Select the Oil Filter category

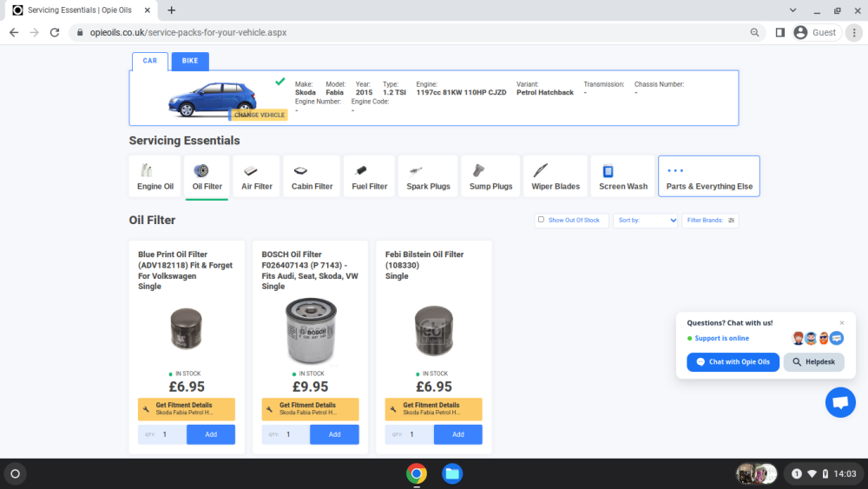[207, 176]
